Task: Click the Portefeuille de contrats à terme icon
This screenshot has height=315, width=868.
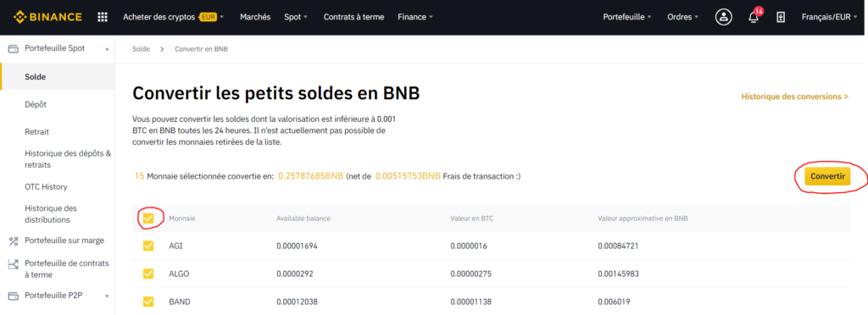Action: (x=14, y=265)
